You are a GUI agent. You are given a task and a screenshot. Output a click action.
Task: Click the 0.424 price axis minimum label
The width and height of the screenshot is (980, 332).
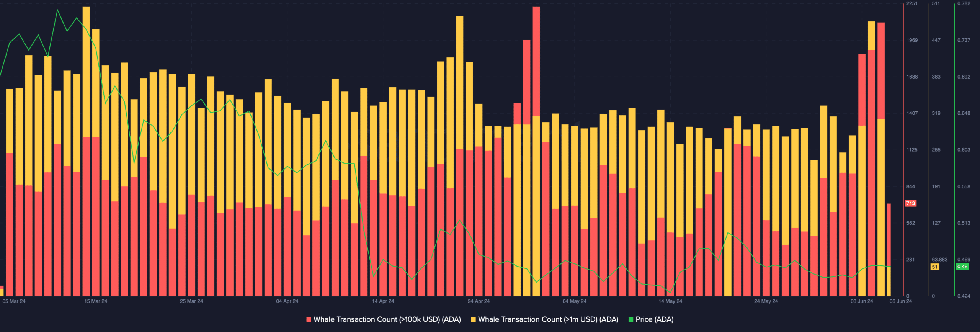click(x=964, y=296)
